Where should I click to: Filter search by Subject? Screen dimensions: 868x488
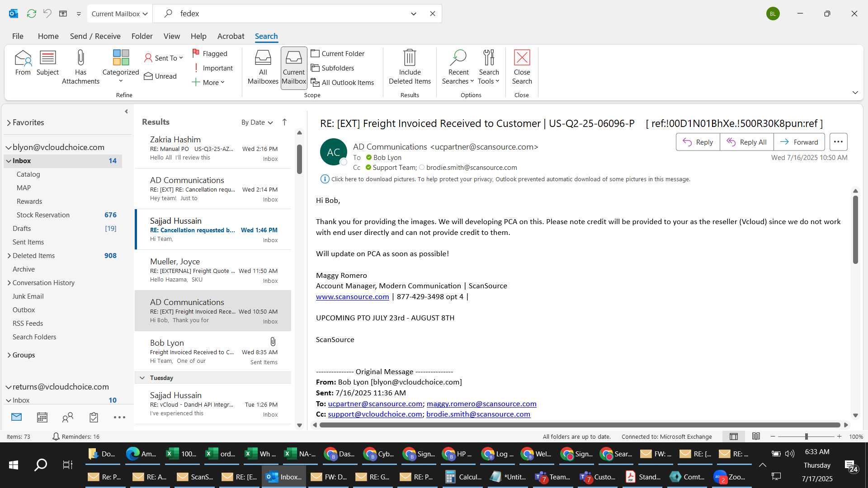point(47,63)
